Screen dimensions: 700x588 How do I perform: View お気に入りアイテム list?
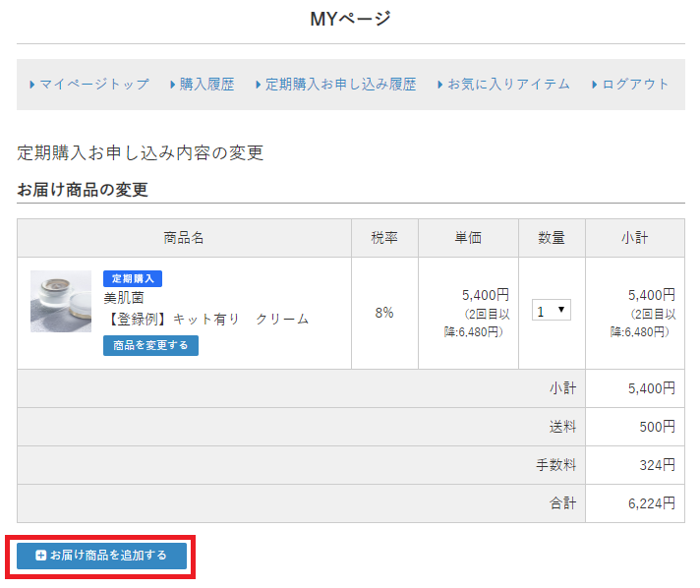pos(508,85)
